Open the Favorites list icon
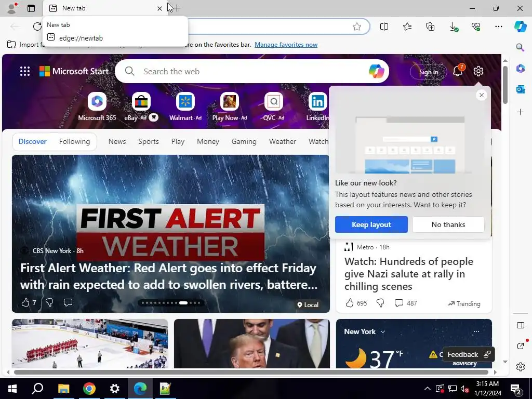This screenshot has height=399, width=532. (407, 26)
